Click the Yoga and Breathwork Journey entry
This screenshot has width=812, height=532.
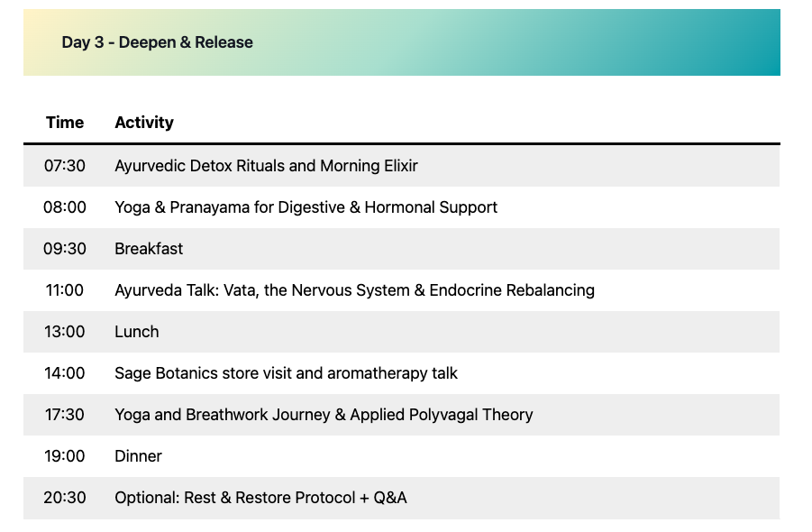324,415
